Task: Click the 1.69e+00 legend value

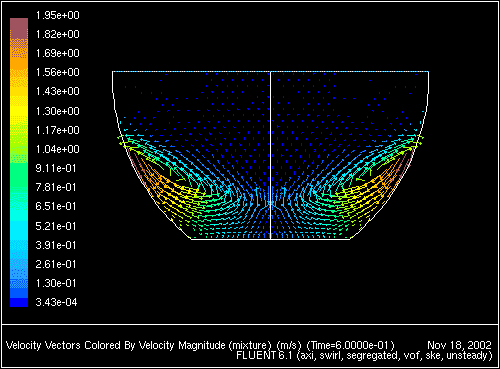Action: tap(58, 53)
